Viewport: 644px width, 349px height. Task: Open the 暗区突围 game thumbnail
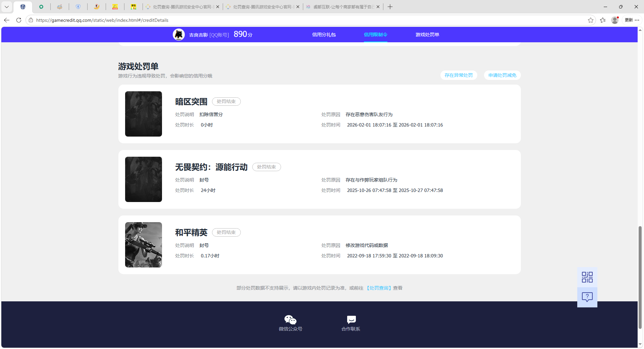click(144, 114)
